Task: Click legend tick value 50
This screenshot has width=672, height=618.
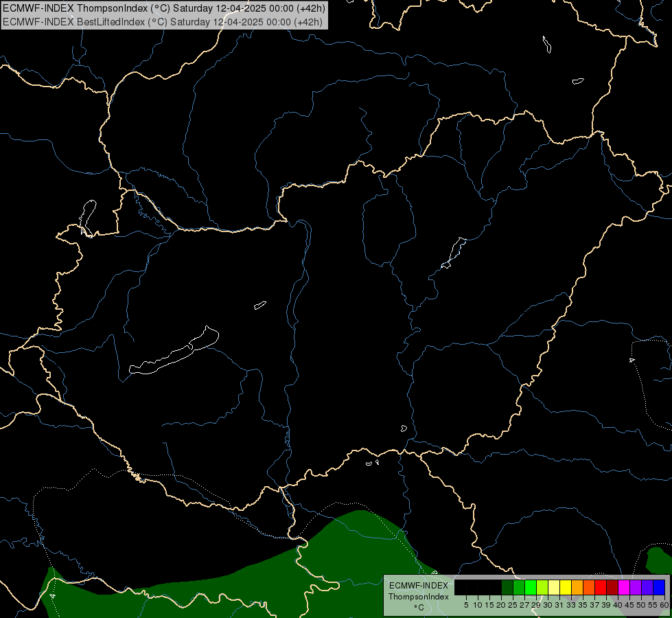Action: coord(642,605)
